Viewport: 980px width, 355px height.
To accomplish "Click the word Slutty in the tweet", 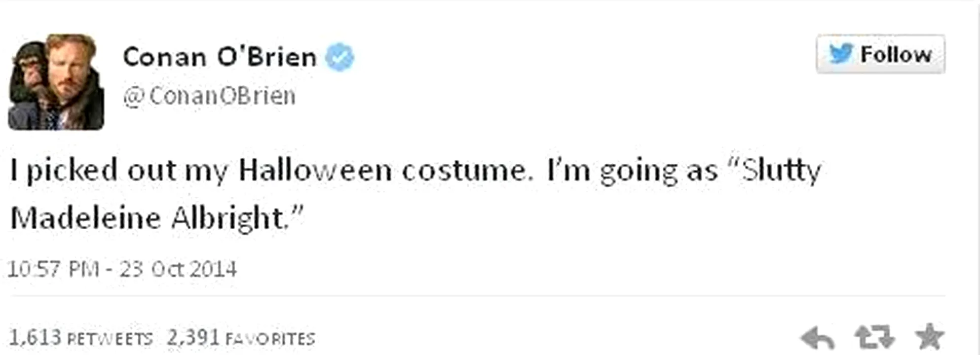I will click(x=780, y=170).
